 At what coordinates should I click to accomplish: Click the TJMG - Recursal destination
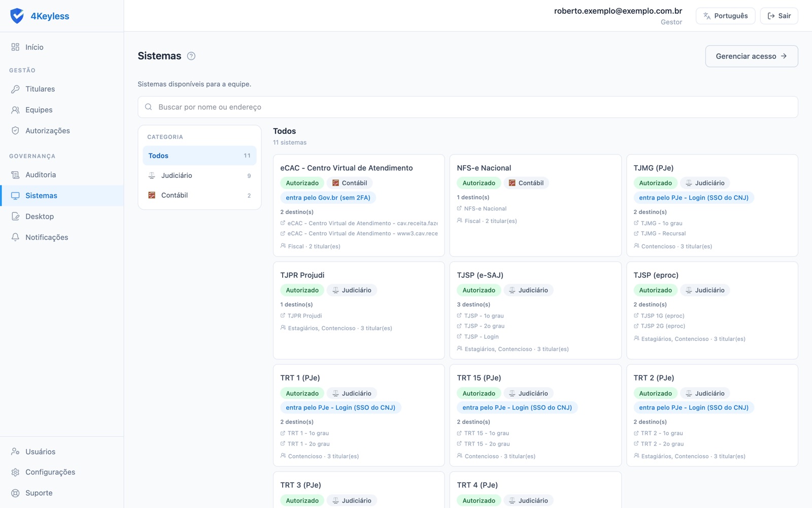pyautogui.click(x=663, y=234)
